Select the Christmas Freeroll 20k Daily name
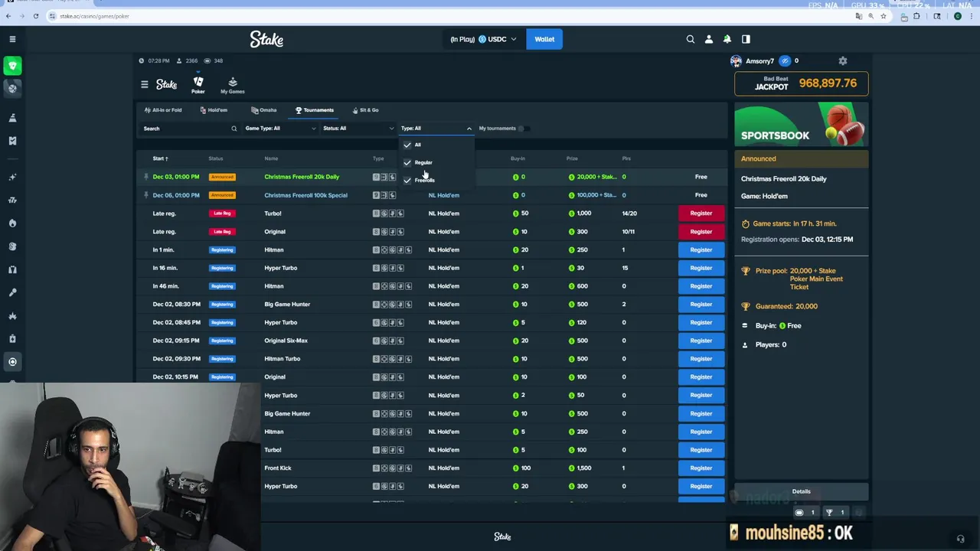980x551 pixels. click(x=302, y=177)
